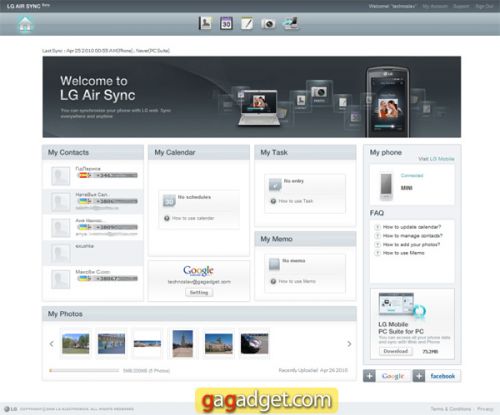
Task: Click the plus icon next to Google
Action: [x=369, y=376]
